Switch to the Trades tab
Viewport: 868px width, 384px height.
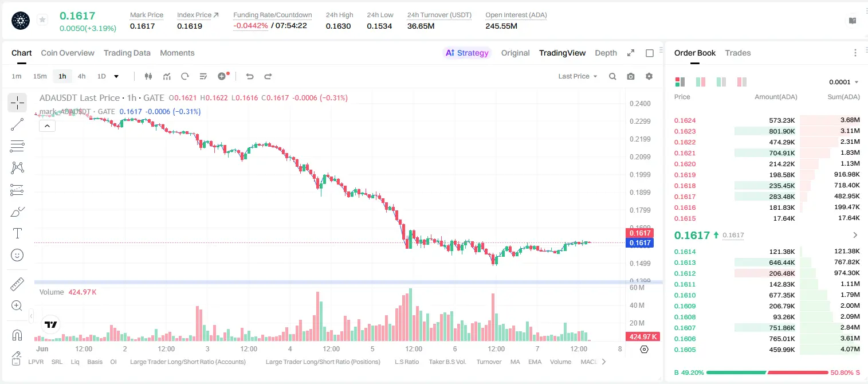tap(737, 53)
